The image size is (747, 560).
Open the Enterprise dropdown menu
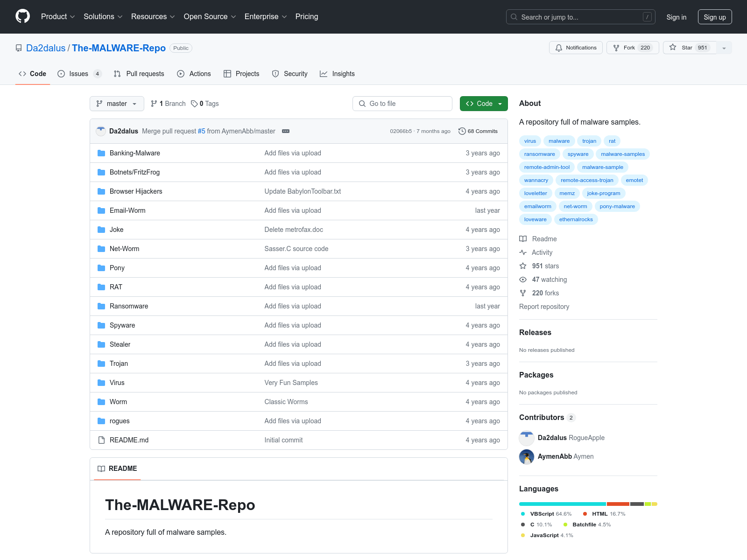[266, 16]
